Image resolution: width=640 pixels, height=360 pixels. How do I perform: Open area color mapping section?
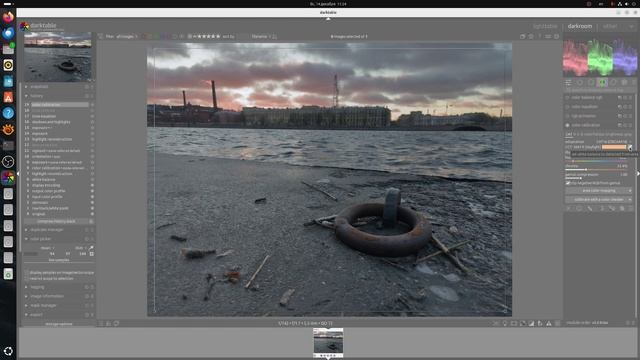tap(599, 191)
